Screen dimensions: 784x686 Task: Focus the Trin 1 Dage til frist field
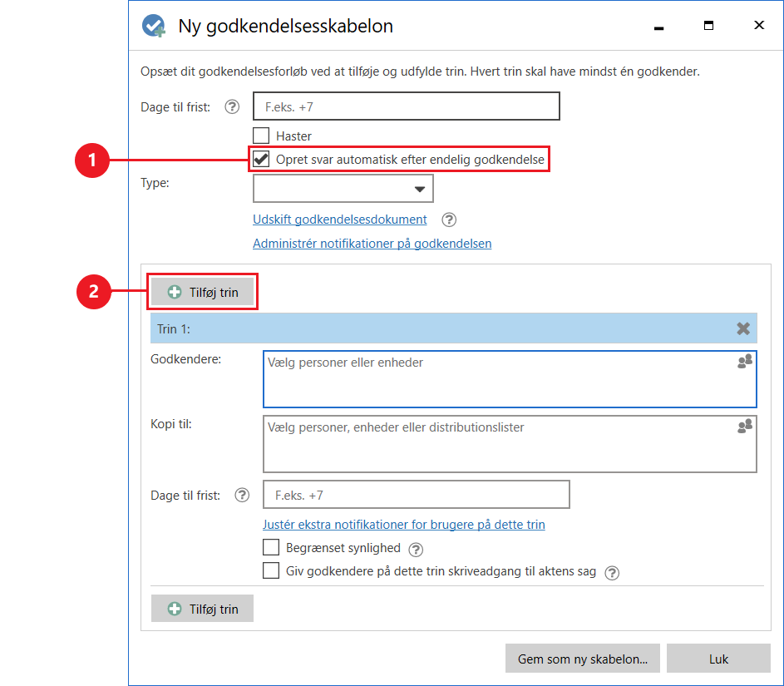[x=417, y=495]
